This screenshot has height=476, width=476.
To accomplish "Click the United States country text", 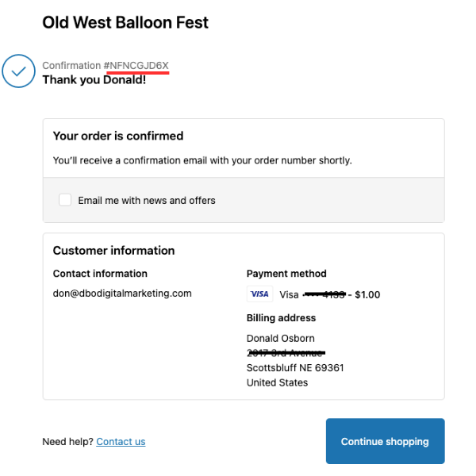I will click(277, 383).
